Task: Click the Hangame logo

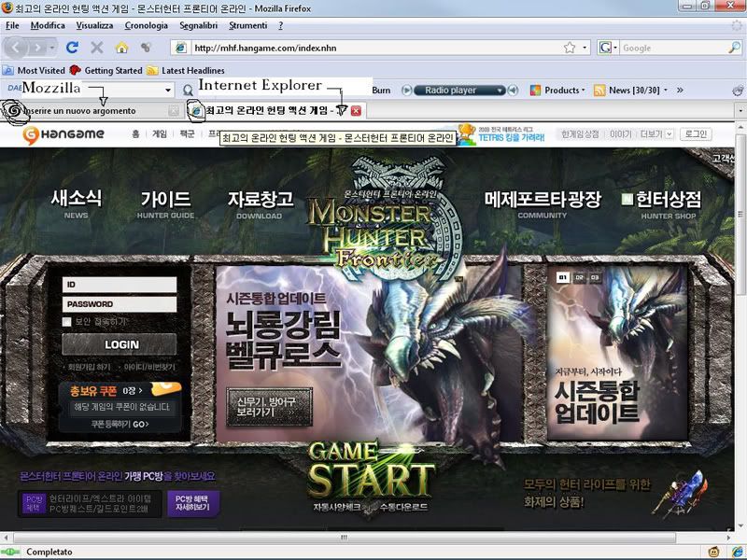Action: click(x=63, y=134)
